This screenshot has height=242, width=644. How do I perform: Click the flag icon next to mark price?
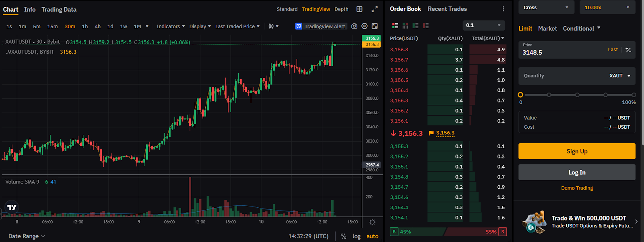click(431, 133)
